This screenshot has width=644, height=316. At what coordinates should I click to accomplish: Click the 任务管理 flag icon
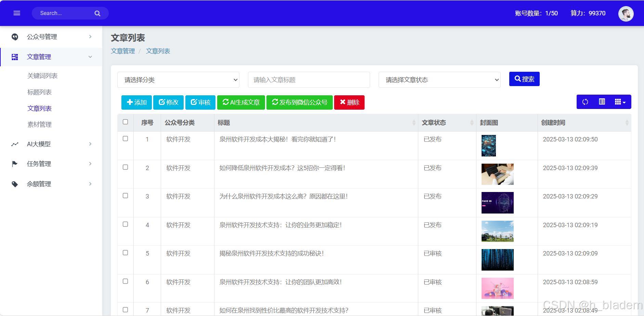[x=15, y=164]
